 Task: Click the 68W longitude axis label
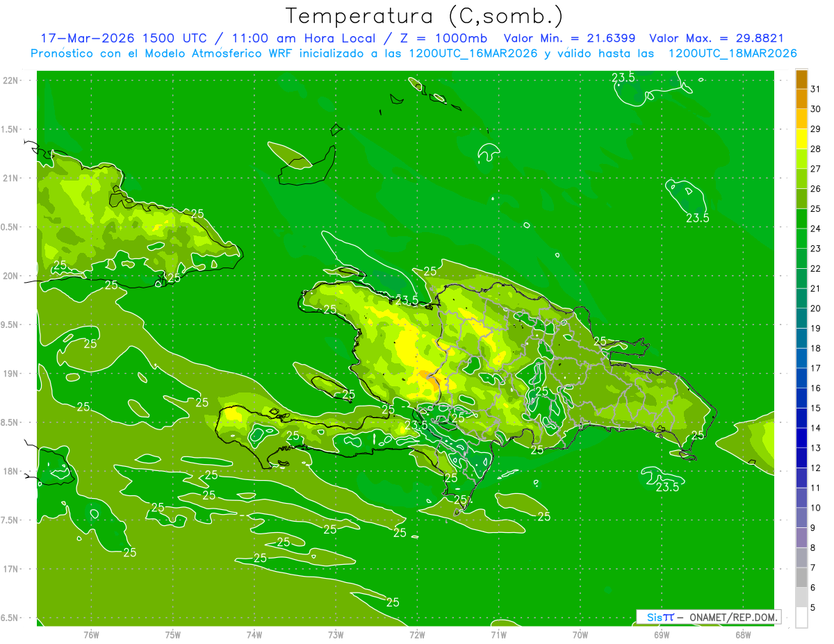(743, 635)
